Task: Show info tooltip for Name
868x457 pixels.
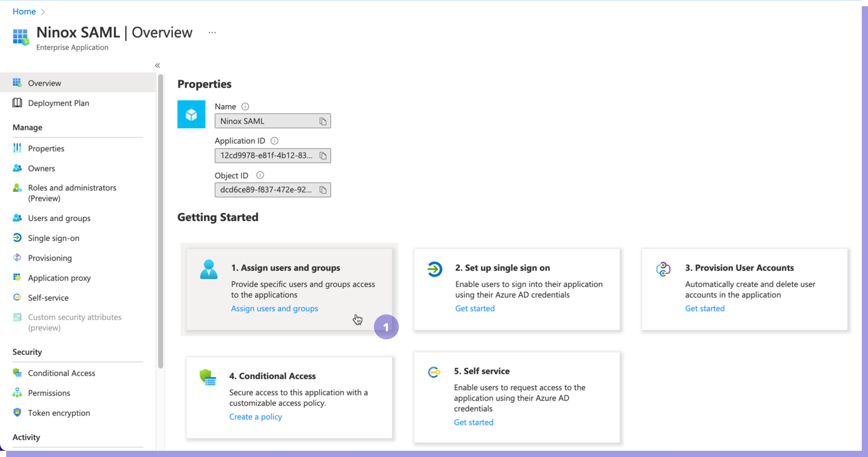Action: (245, 106)
